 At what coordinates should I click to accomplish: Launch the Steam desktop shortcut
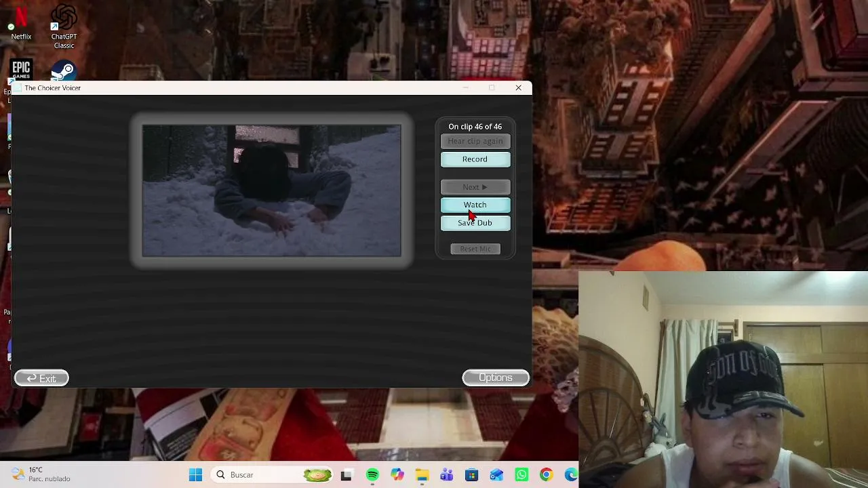click(x=64, y=70)
